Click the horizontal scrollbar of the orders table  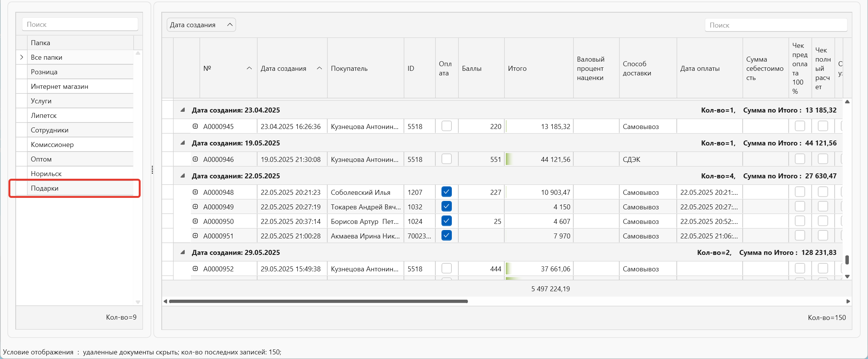coord(318,301)
